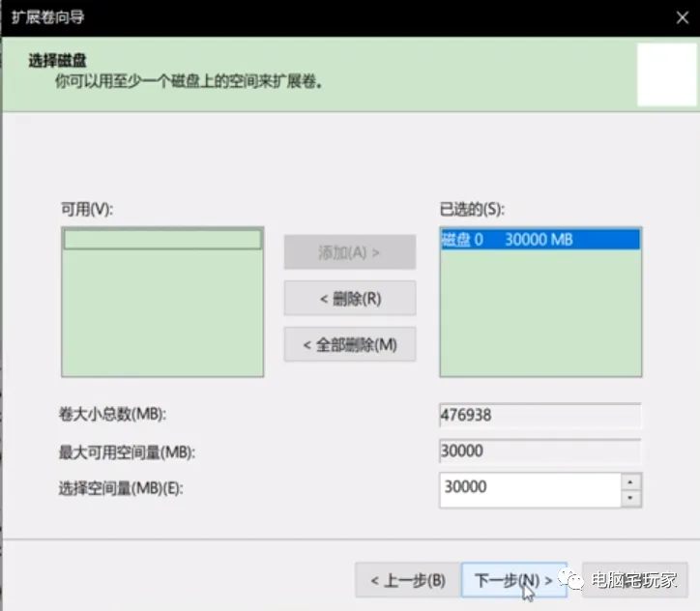Close the 扩展卷向导 wizard window
700x611 pixels.
(x=682, y=17)
